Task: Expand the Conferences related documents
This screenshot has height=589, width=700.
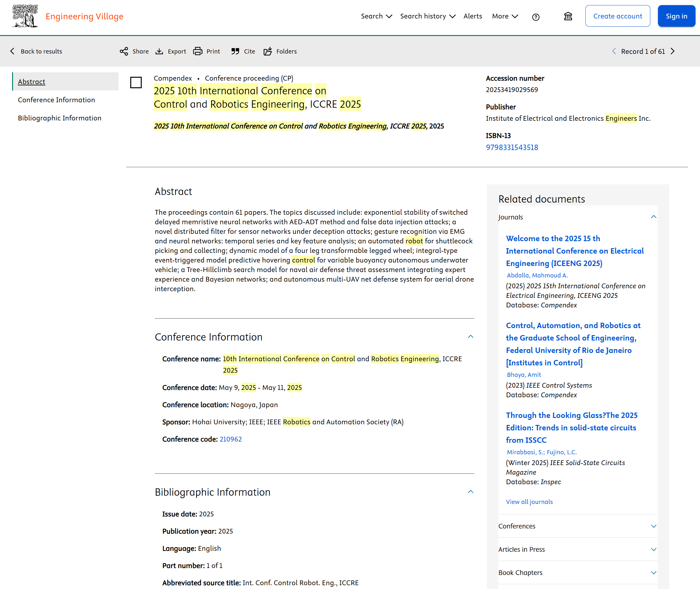Action: coord(653,526)
